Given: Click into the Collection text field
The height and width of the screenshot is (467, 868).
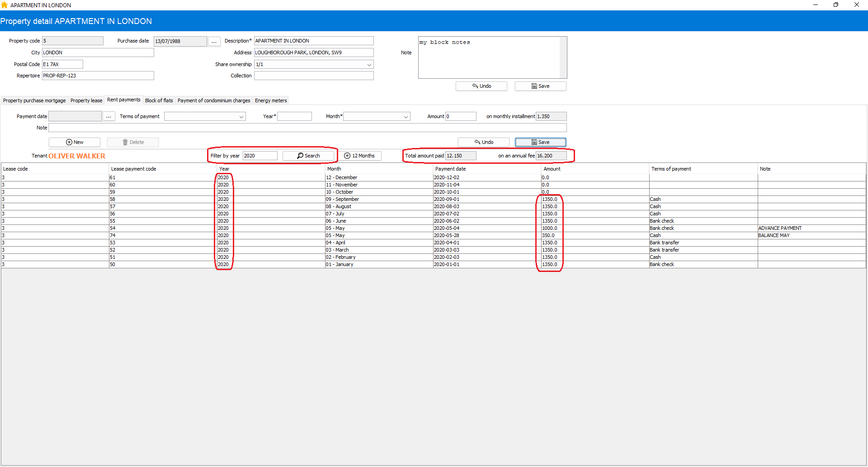Looking at the screenshot, I should (x=313, y=76).
